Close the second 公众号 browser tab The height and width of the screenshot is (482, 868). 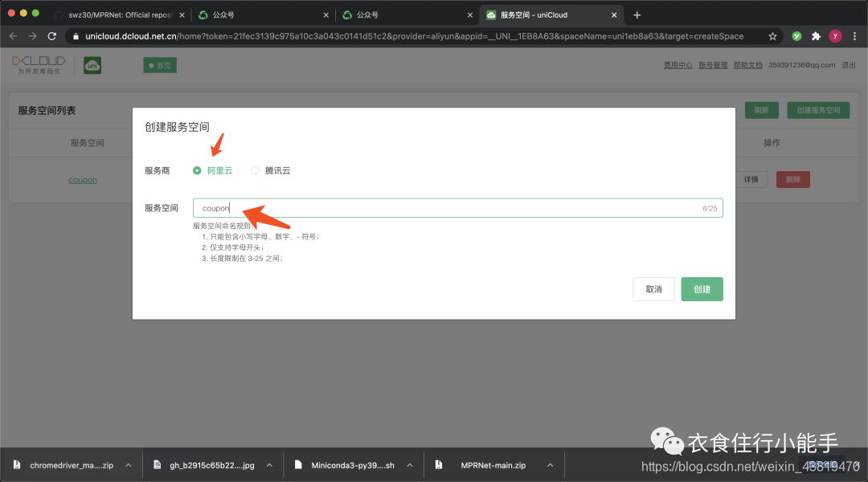click(x=470, y=15)
